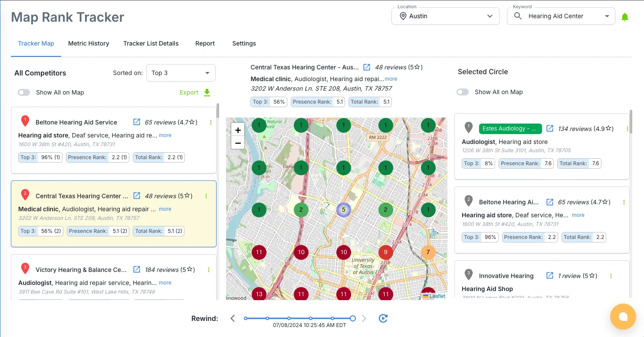Step back to previous rewind snapshot
The height and width of the screenshot is (337, 644).
233,318
